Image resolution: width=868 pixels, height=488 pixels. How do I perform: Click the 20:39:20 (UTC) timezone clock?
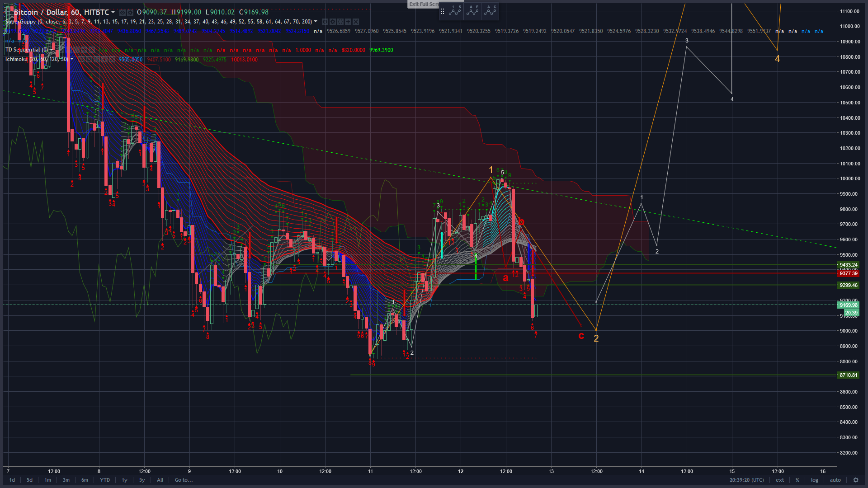tap(746, 480)
